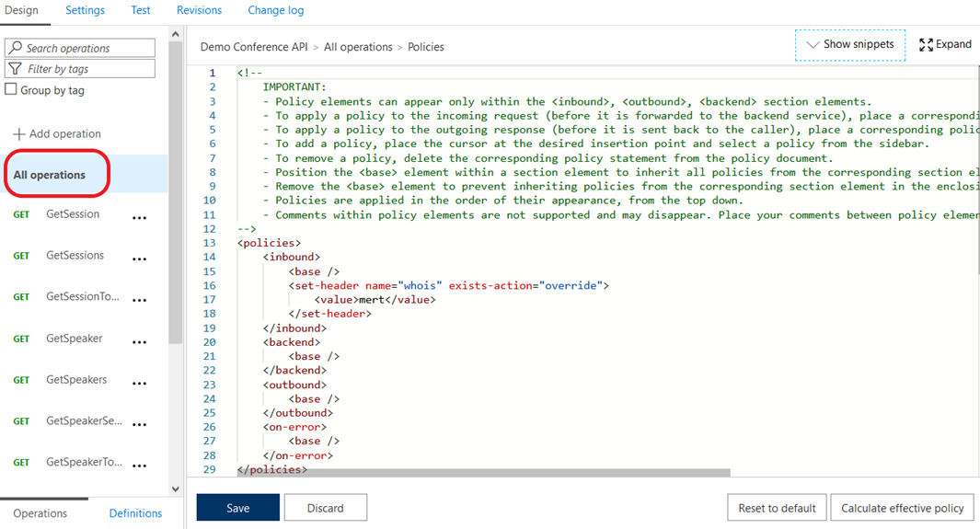Switch to the Design tab
This screenshot has width=980, height=529.
pos(21,11)
